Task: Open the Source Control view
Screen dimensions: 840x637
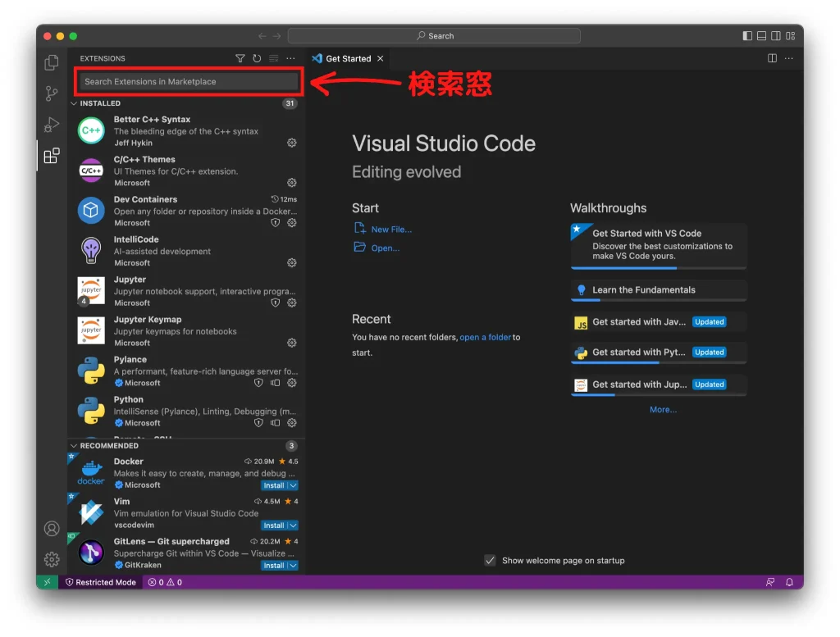Action: (52, 93)
